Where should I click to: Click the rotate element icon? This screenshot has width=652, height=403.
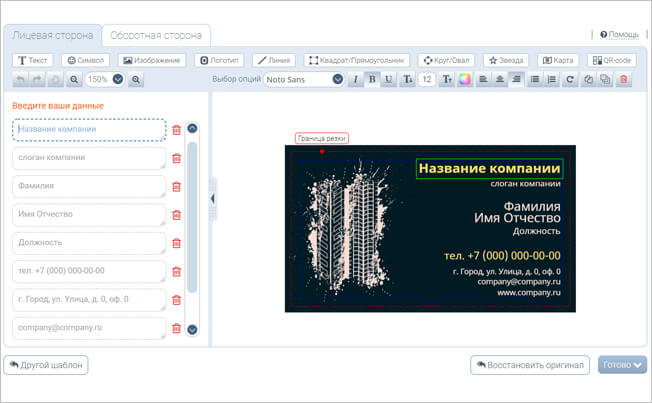click(x=570, y=79)
